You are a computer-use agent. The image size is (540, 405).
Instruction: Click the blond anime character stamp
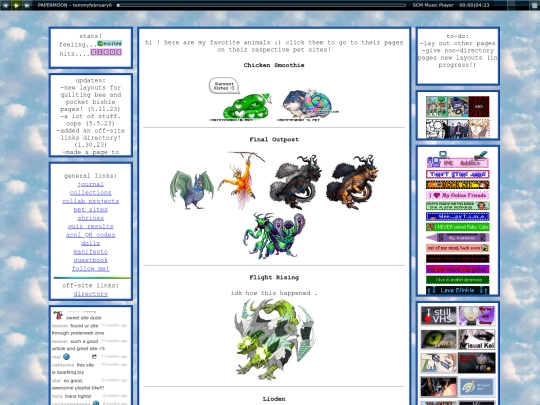click(x=479, y=128)
